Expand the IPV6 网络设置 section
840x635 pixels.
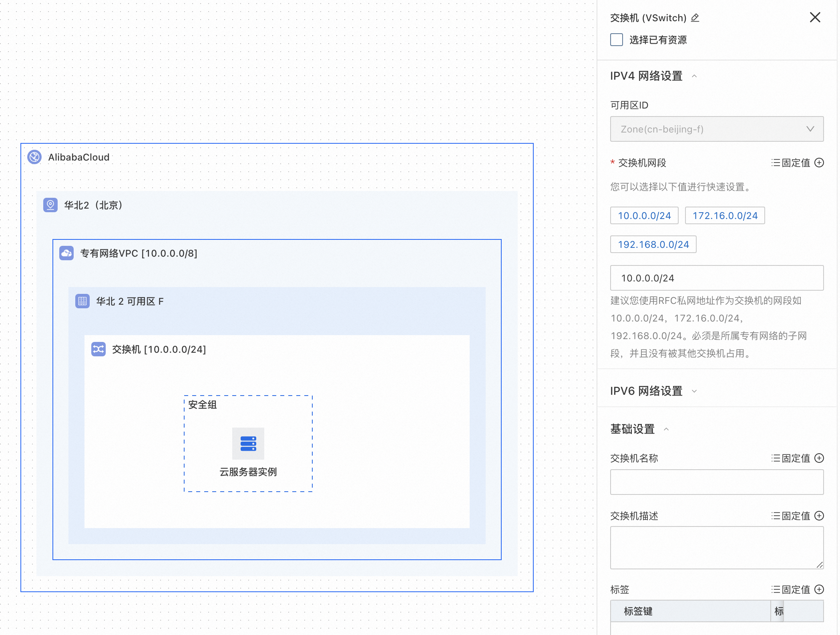(x=694, y=391)
